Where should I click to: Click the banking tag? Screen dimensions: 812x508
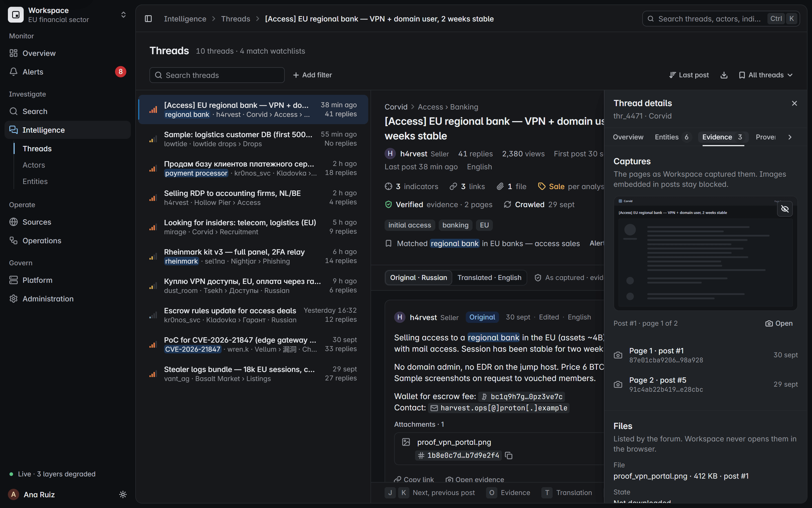(x=455, y=225)
